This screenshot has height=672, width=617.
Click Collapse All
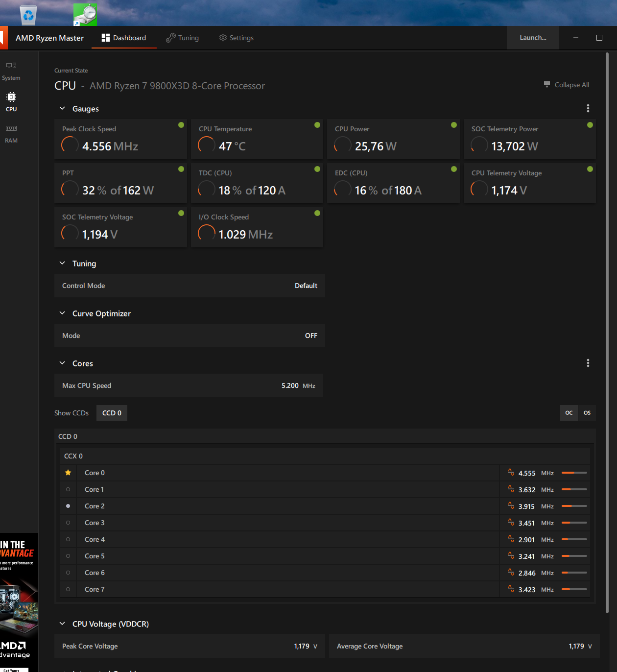click(567, 85)
